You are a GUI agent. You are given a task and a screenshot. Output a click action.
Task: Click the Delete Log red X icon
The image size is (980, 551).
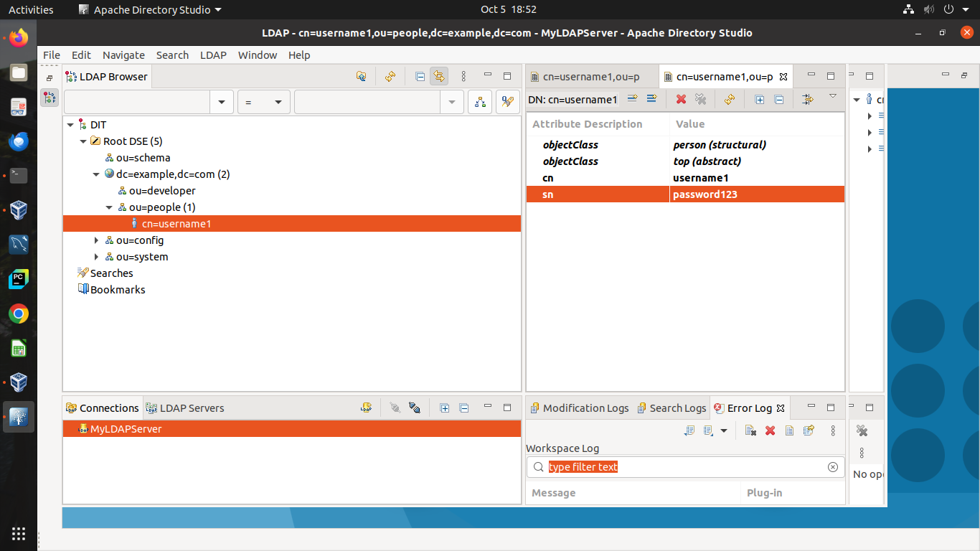[770, 430]
